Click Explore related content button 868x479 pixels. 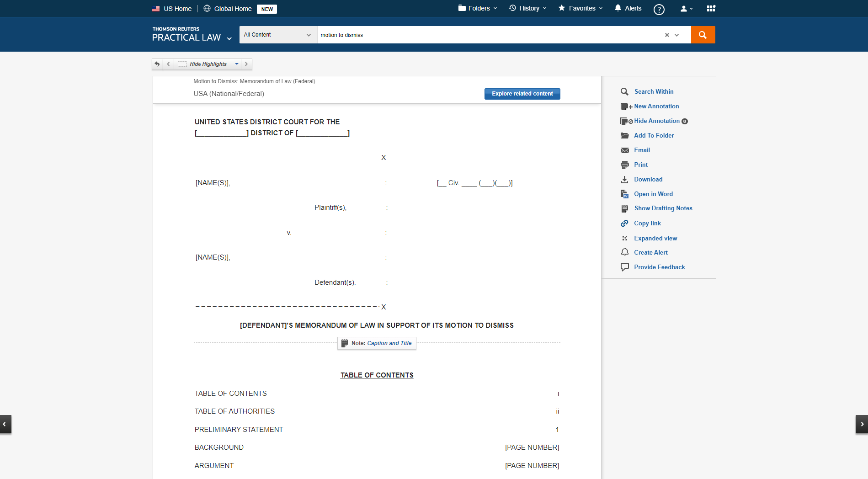522,94
